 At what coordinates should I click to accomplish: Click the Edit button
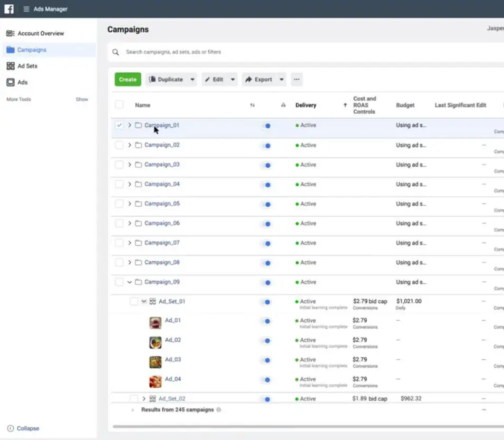(x=215, y=80)
